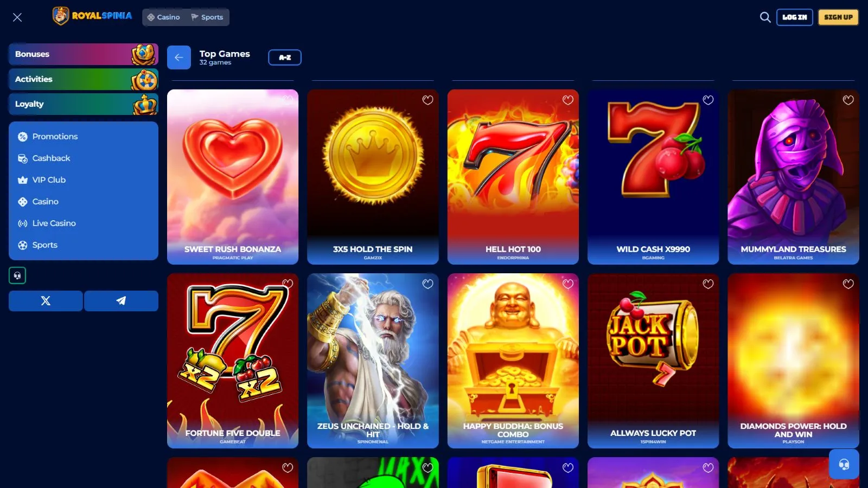Viewport: 868px width, 488px height.
Task: Click the support headset icon in sidebar
Action: pos(17,275)
